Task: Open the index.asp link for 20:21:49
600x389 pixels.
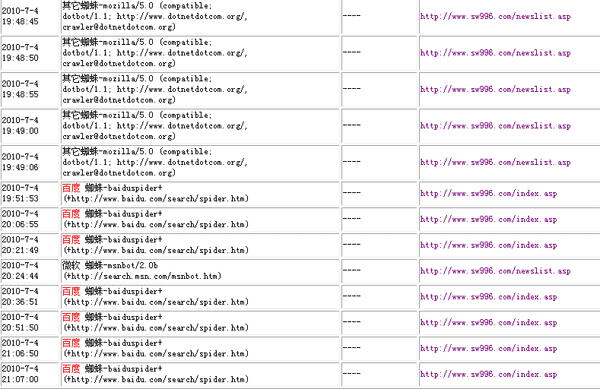Action: pos(489,245)
